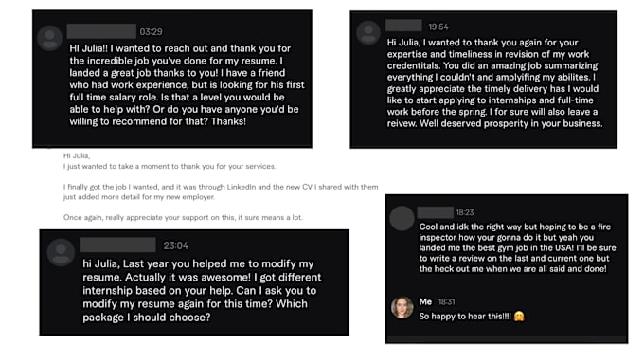Click the 23:04 timestamp
This screenshot has width=644, height=363.
(176, 245)
